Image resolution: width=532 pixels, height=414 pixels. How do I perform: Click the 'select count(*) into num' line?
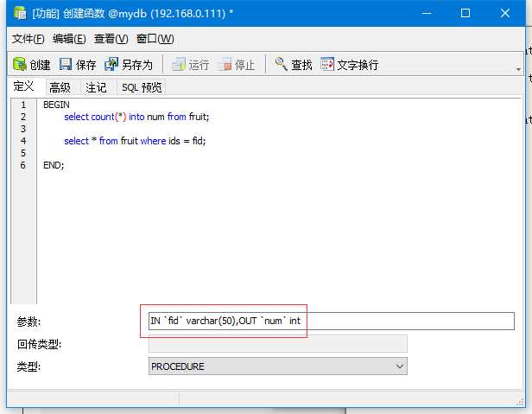coord(136,117)
